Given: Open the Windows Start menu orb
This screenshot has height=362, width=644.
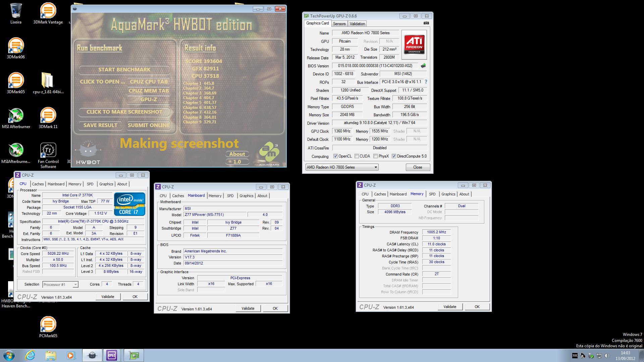Looking at the screenshot, I should point(9,355).
